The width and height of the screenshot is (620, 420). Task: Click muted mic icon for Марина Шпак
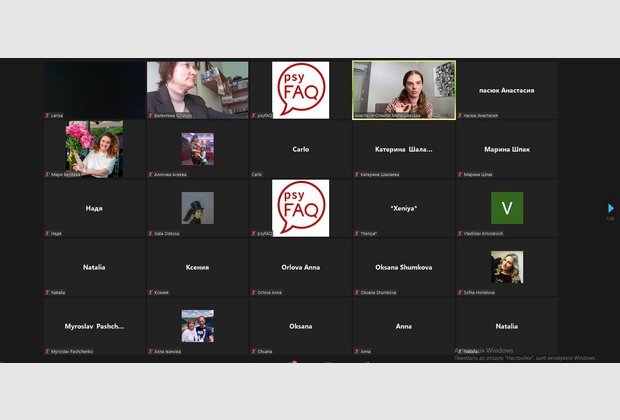460,175
